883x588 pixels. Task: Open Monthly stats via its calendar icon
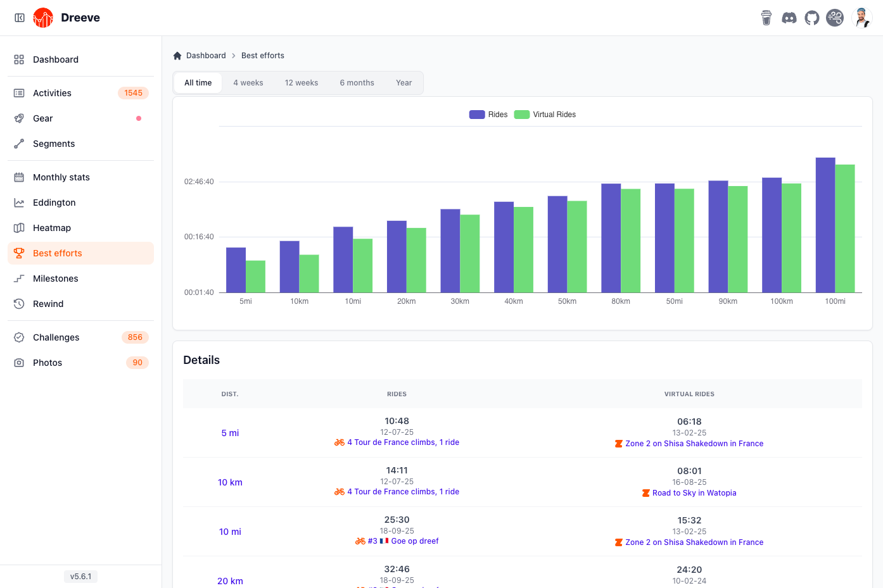19,177
